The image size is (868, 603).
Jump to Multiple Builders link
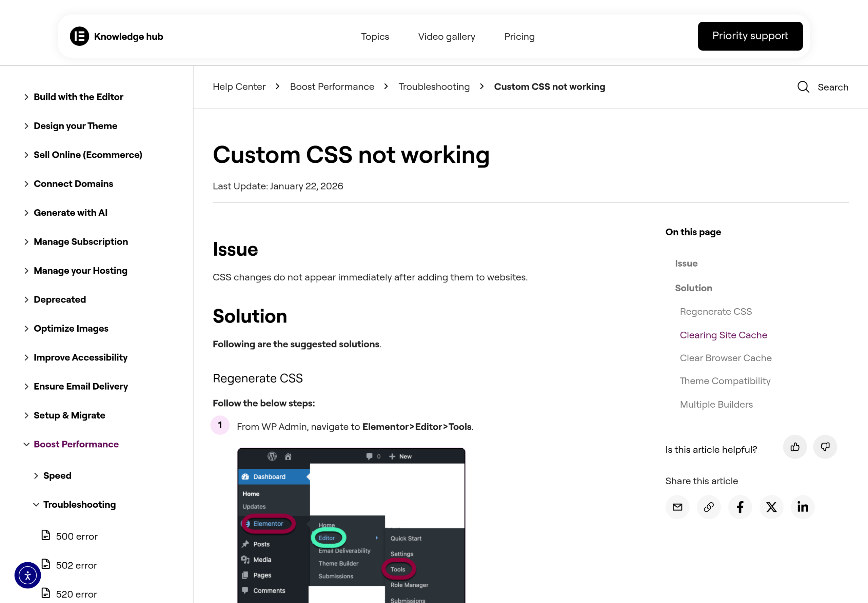pos(716,404)
